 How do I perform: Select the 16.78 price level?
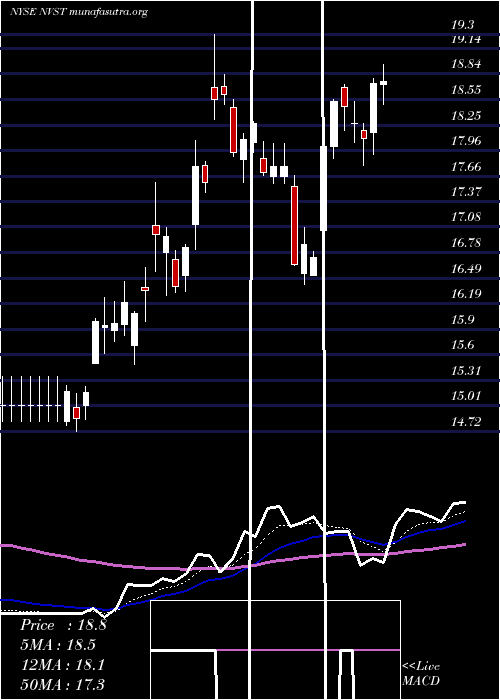coord(466,243)
